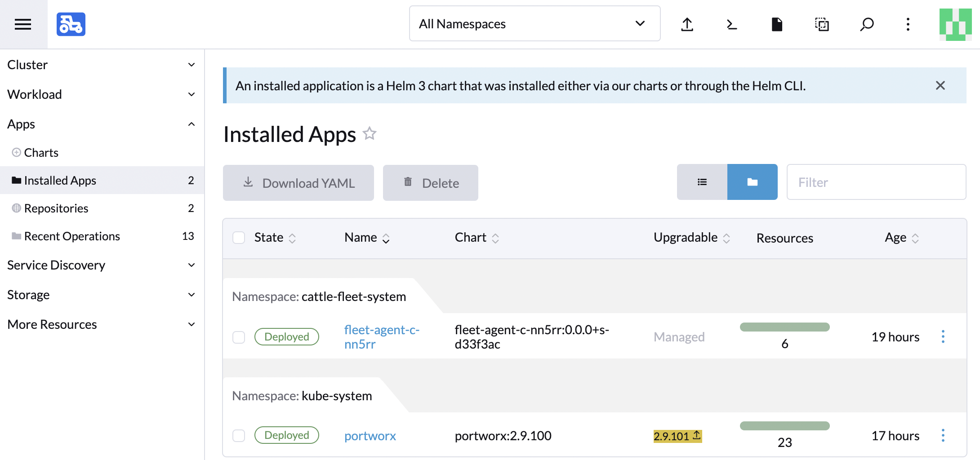
Task: Select Installed Apps in the sidebar
Action: coord(102,180)
